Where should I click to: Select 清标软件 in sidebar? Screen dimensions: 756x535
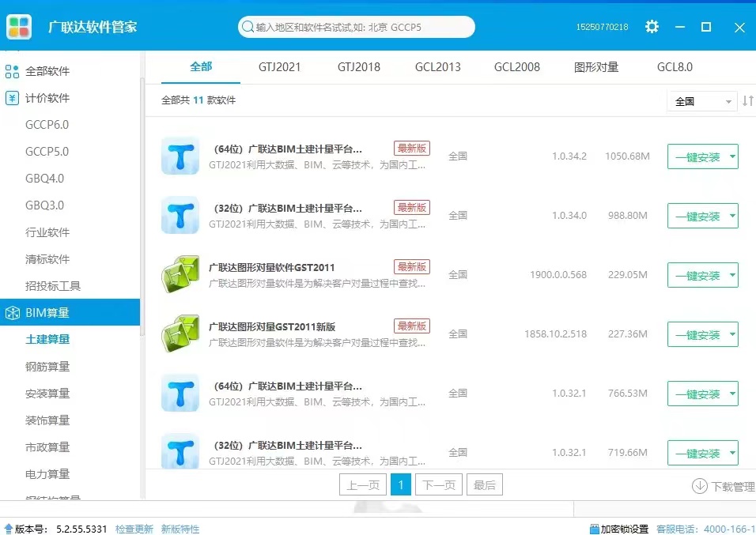coord(47,259)
